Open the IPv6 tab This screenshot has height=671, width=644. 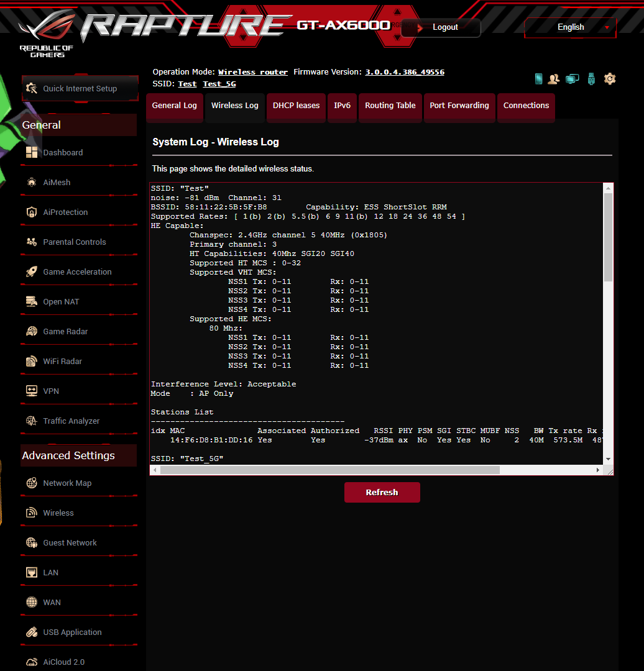point(342,106)
